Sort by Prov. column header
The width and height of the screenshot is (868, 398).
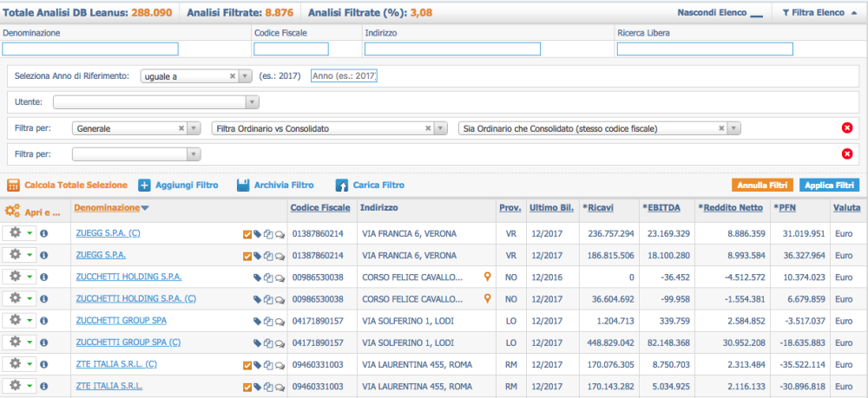[510, 208]
